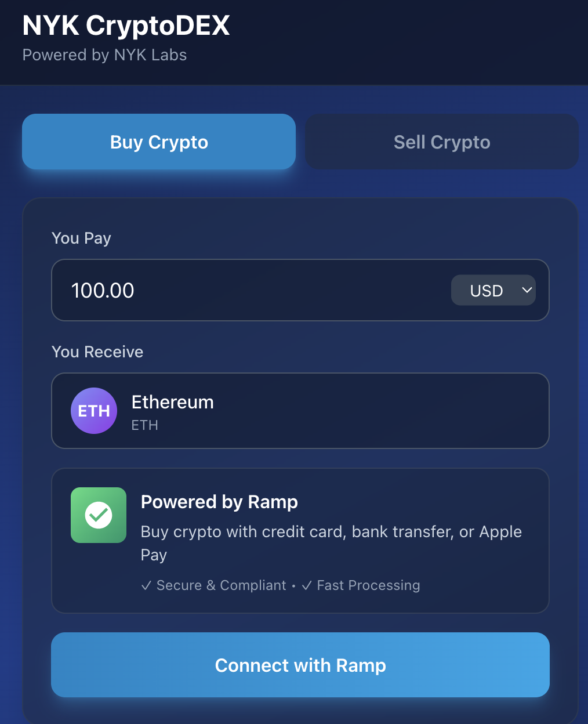Screen dimensions: 588x724
Task: Click the checkmark before Fast Processing
Action: tap(306, 586)
